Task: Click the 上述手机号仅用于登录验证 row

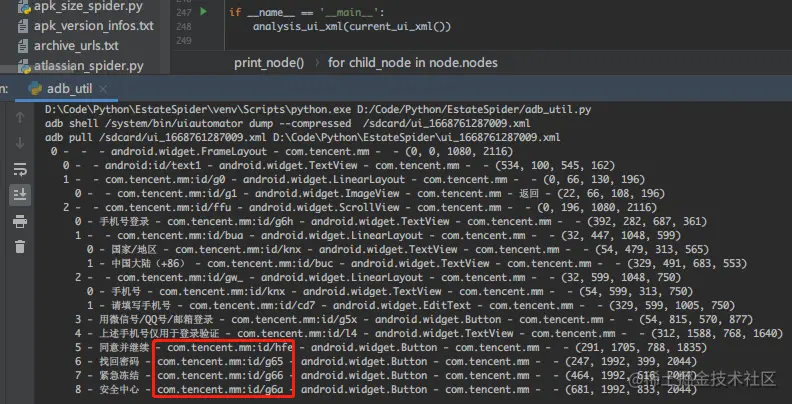Action: point(429,333)
